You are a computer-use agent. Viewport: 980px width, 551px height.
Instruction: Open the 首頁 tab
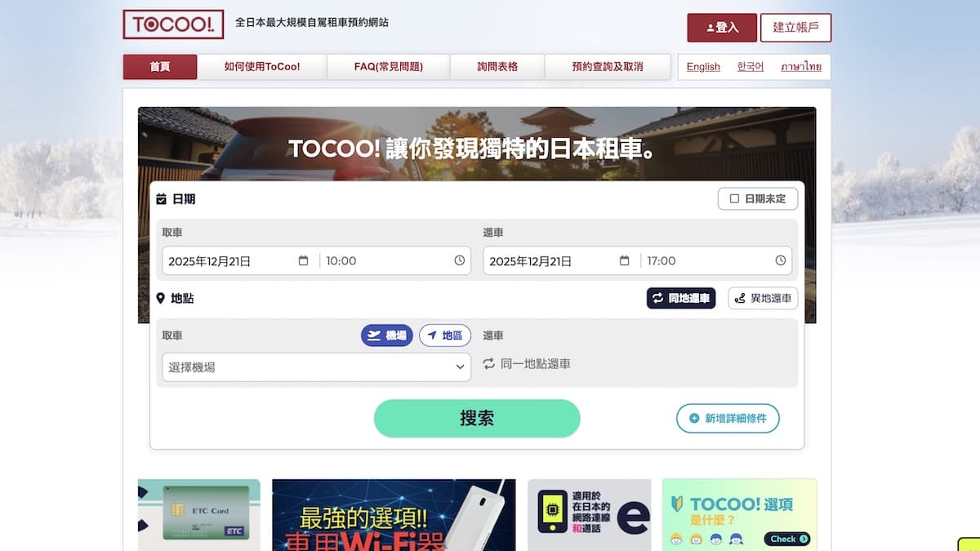pyautogui.click(x=160, y=67)
